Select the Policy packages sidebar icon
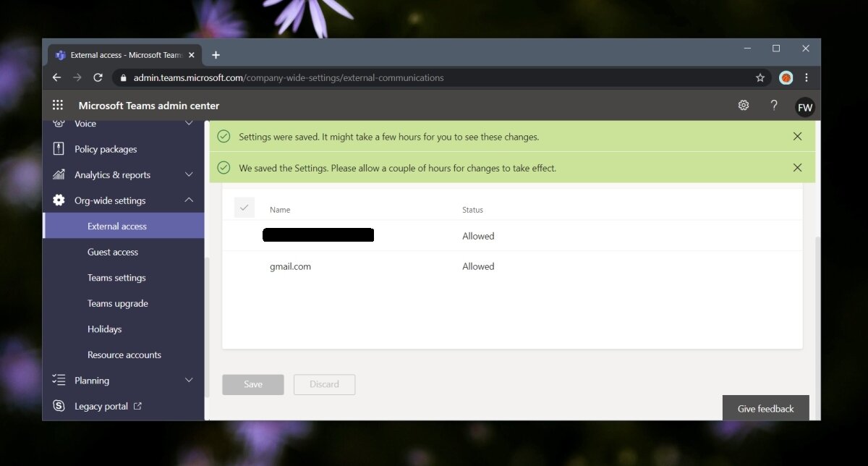 click(x=59, y=148)
